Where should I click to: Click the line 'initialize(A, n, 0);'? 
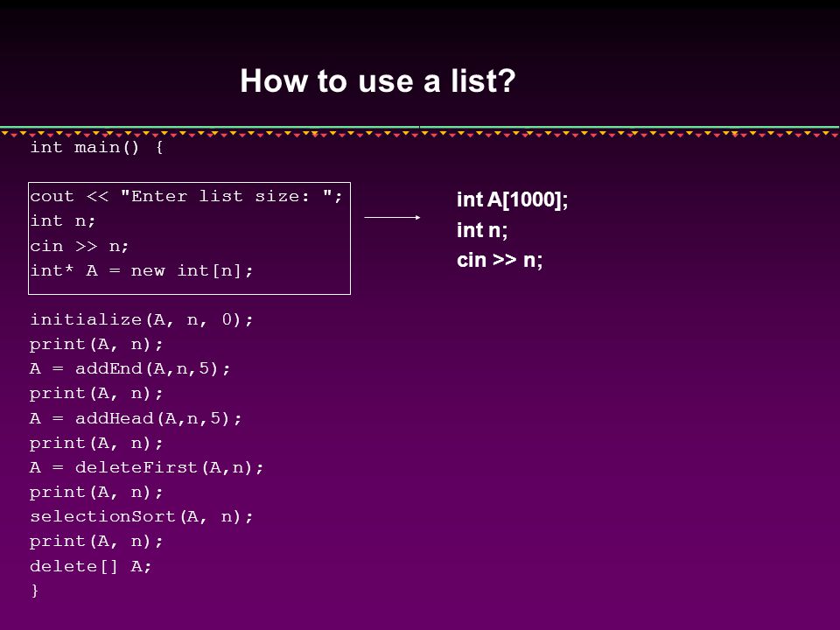tap(142, 320)
